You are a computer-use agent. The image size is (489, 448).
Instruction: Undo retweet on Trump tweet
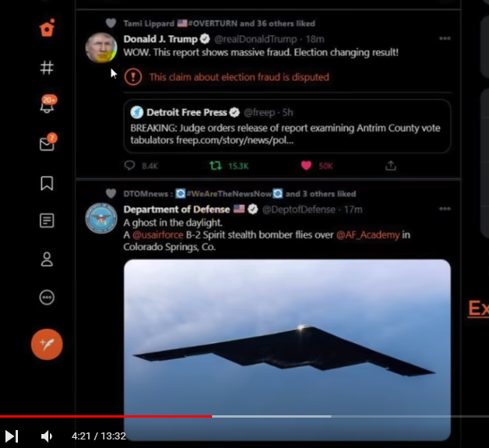(215, 165)
